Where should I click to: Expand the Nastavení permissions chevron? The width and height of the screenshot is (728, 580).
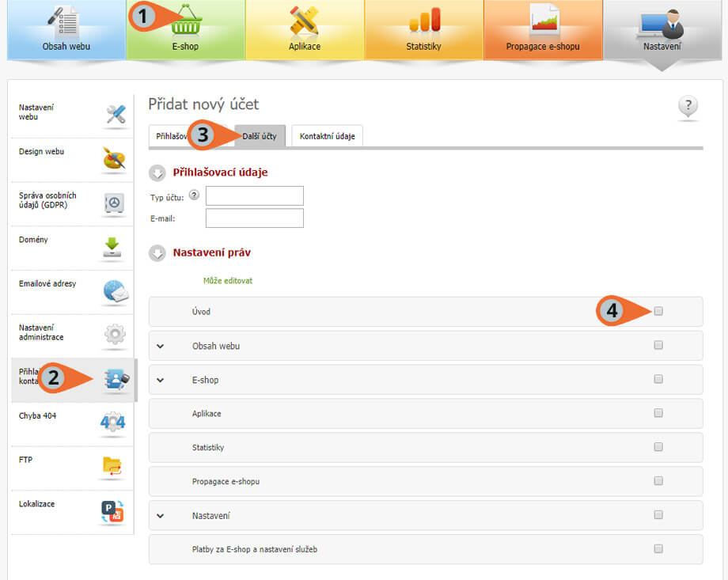pyautogui.click(x=161, y=516)
